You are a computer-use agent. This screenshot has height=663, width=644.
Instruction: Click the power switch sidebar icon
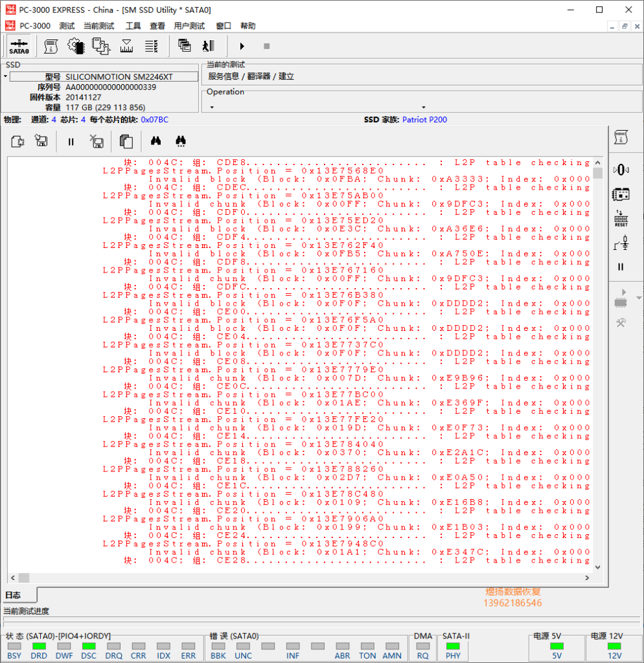click(x=621, y=243)
